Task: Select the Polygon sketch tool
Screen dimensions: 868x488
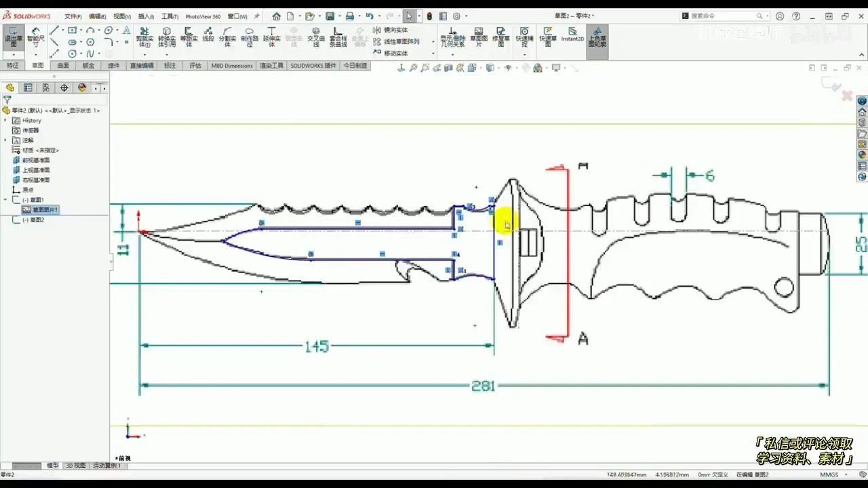Action: 90,42
